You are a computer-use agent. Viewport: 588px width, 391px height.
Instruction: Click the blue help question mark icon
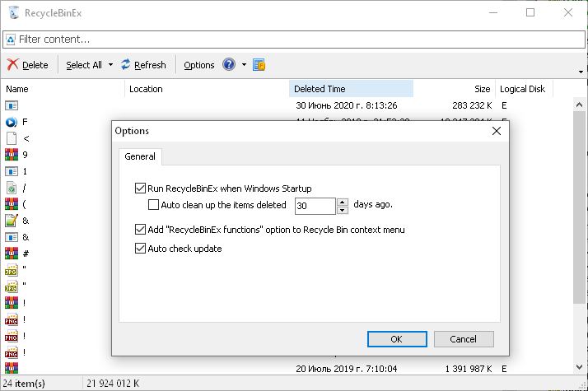pyautogui.click(x=229, y=64)
